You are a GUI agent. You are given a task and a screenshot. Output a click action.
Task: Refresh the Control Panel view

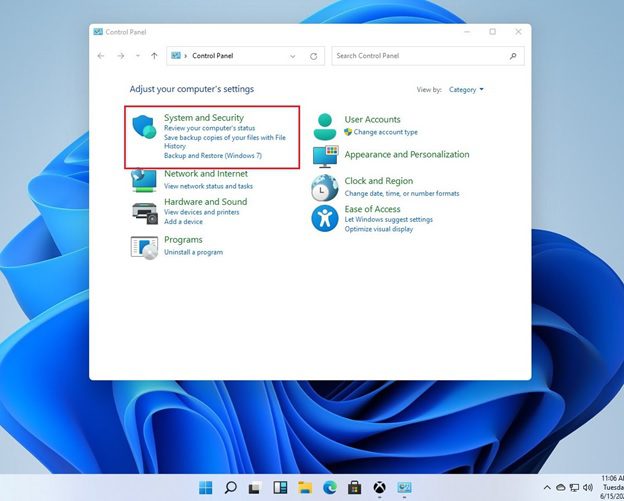pyautogui.click(x=314, y=56)
